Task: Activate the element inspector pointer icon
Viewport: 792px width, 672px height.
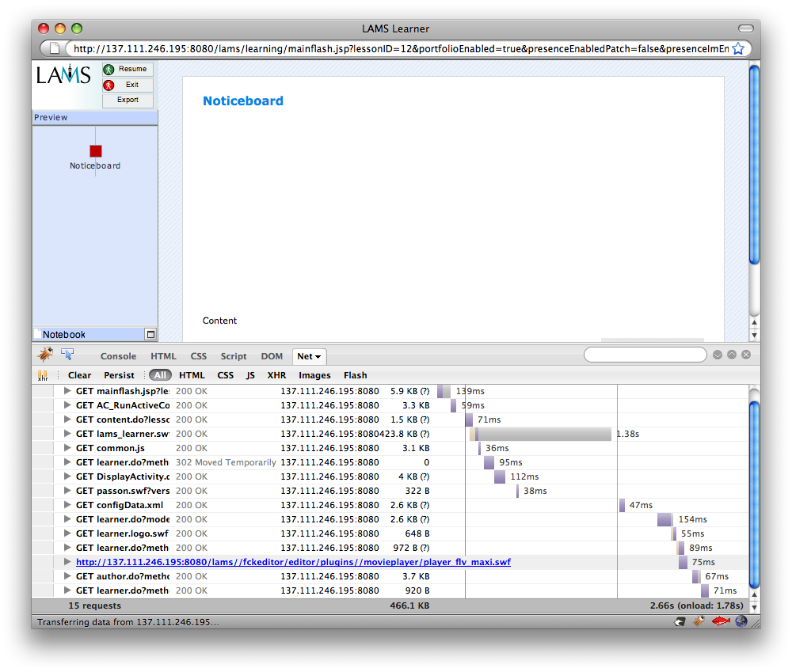Action: click(67, 355)
